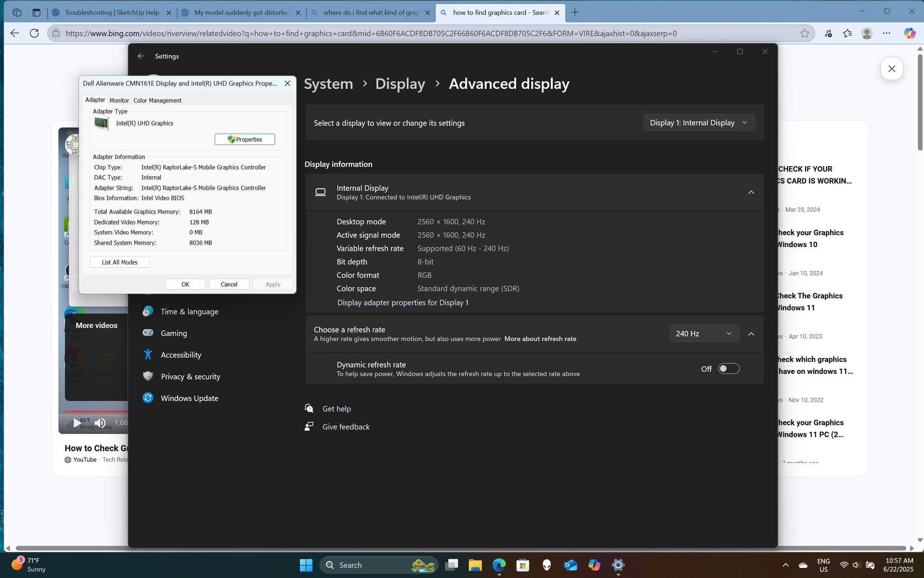Open Outlook from taskbar
Screen dimensions: 924x578
[570, 565]
